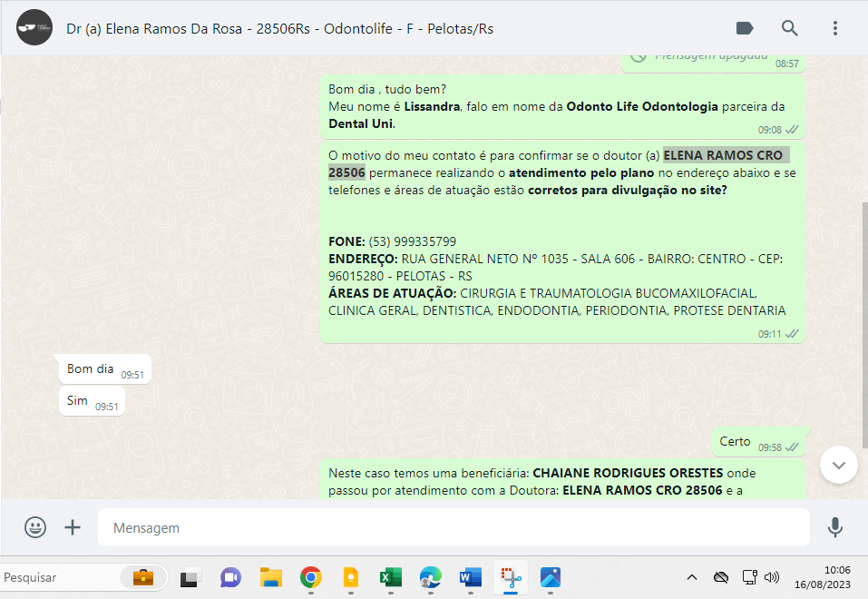Switch to Excel in taskbar

coord(391,577)
